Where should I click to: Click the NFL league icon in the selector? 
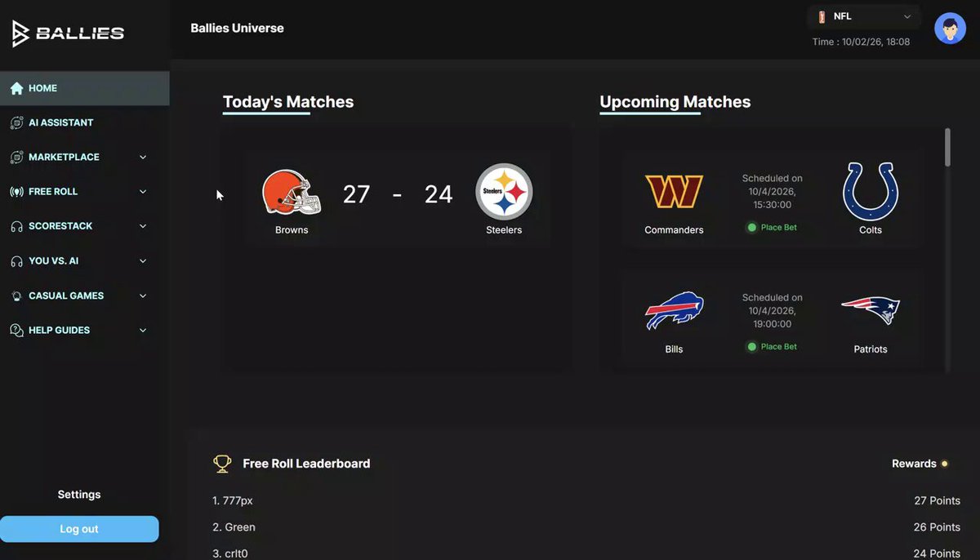click(822, 17)
